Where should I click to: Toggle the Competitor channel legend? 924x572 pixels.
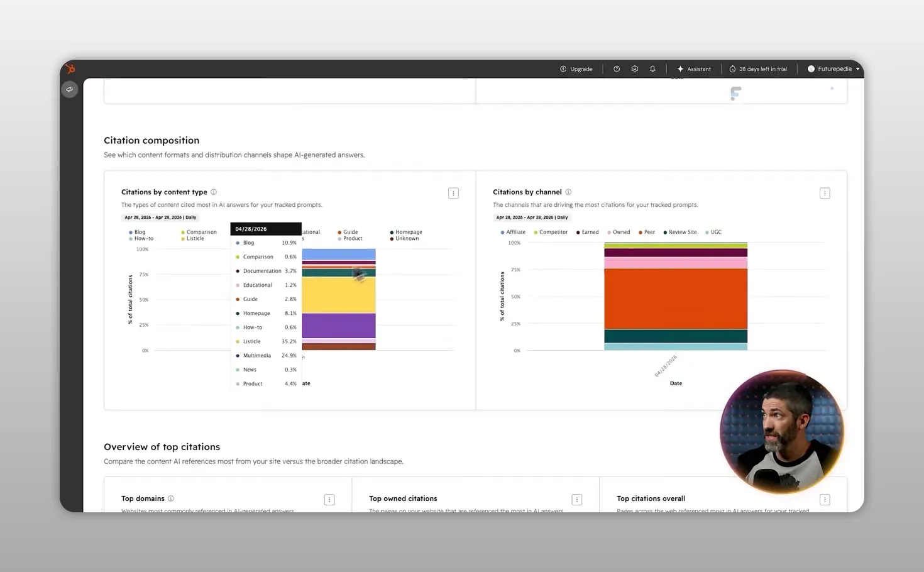coord(551,232)
